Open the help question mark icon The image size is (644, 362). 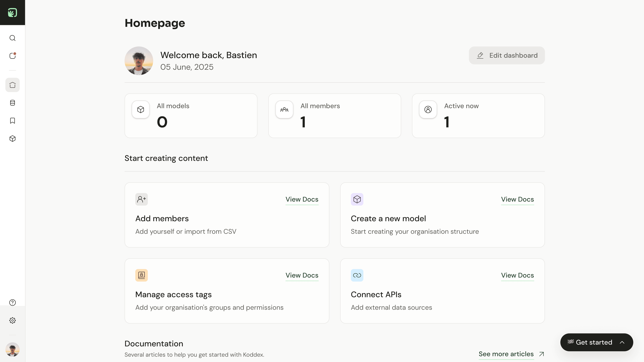[x=13, y=303]
